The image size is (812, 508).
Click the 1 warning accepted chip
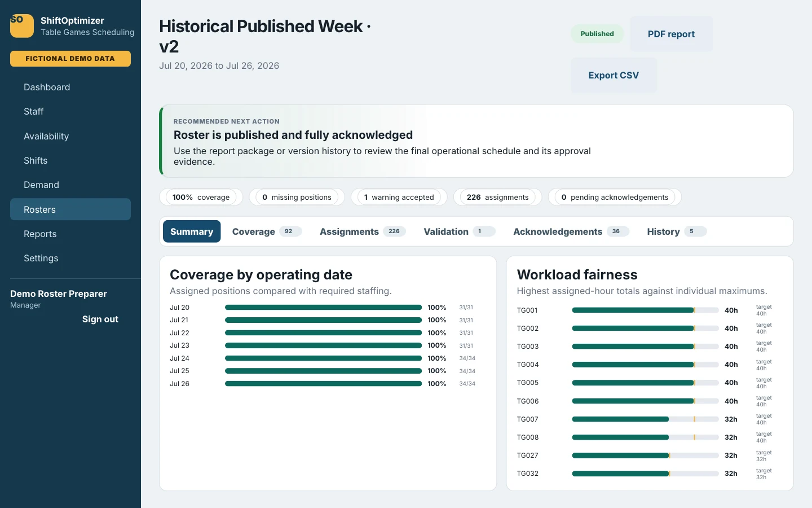coord(399,197)
